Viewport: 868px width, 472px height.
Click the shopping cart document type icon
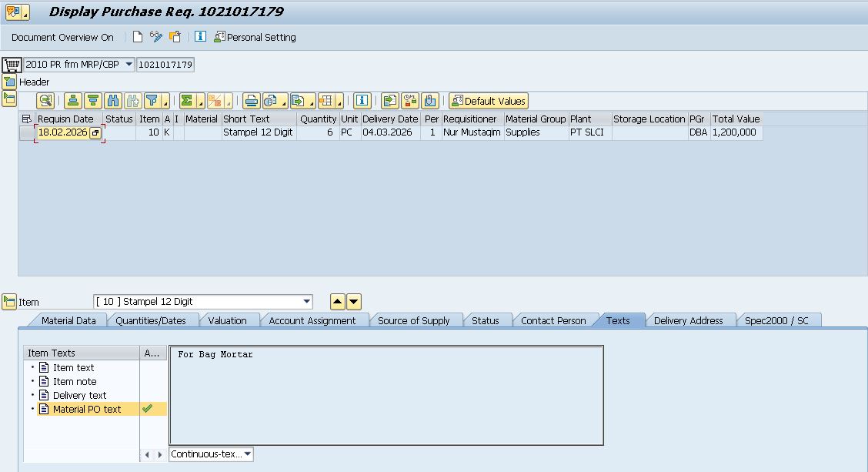click(x=12, y=65)
